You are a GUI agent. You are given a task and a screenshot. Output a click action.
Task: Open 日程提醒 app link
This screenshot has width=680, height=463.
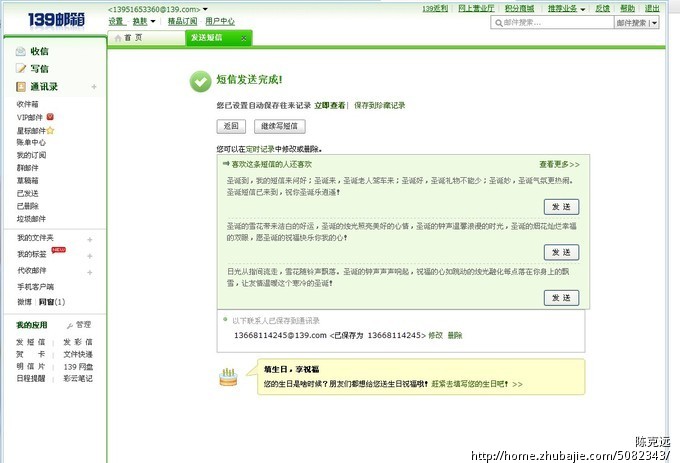[x=31, y=378]
